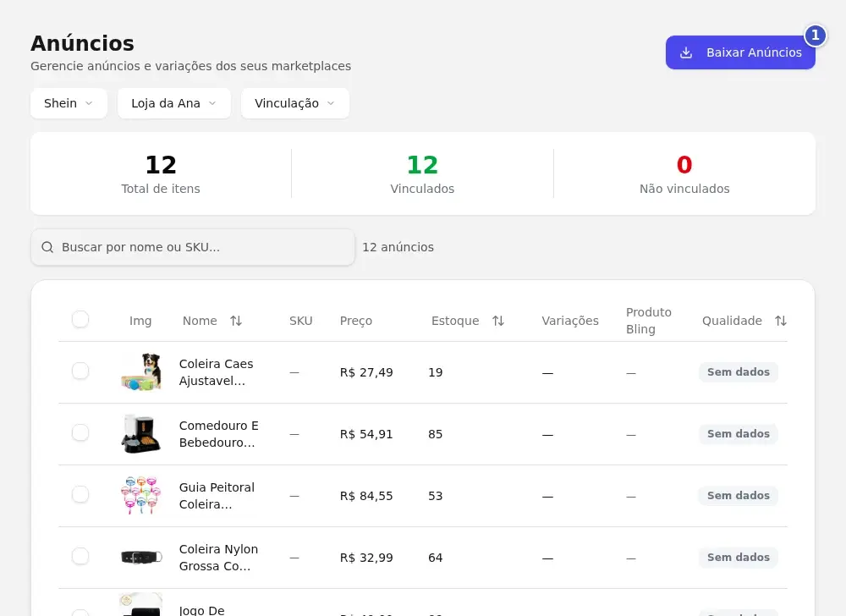
Task: Click the Produto Bling column header
Action: pyautogui.click(x=649, y=321)
